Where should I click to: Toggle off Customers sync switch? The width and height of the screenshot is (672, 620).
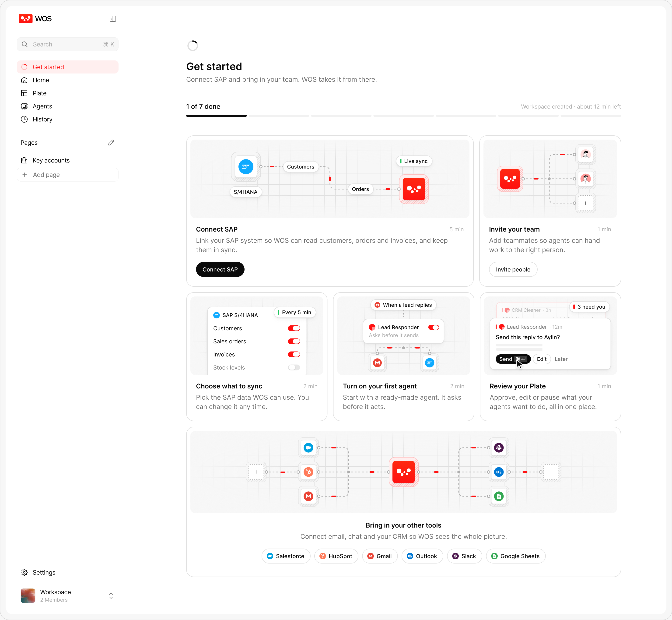294,328
